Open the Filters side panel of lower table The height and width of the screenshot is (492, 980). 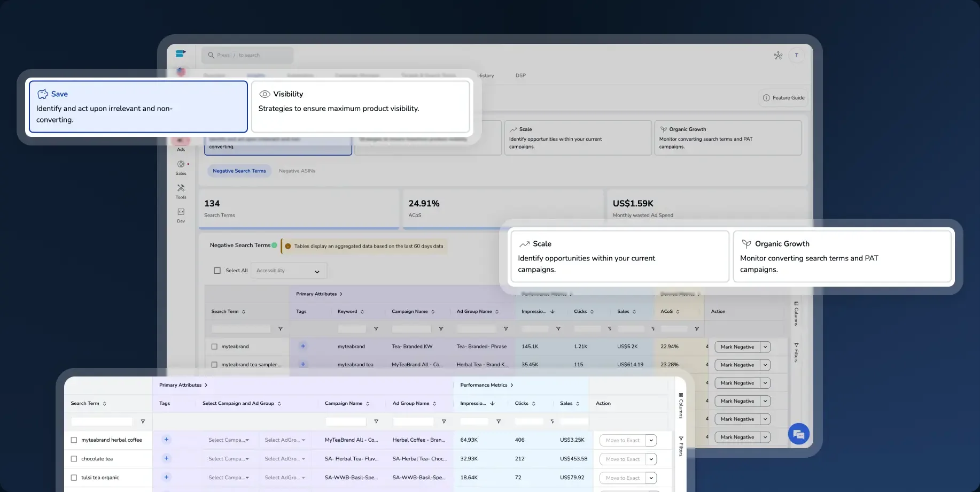coord(681,446)
